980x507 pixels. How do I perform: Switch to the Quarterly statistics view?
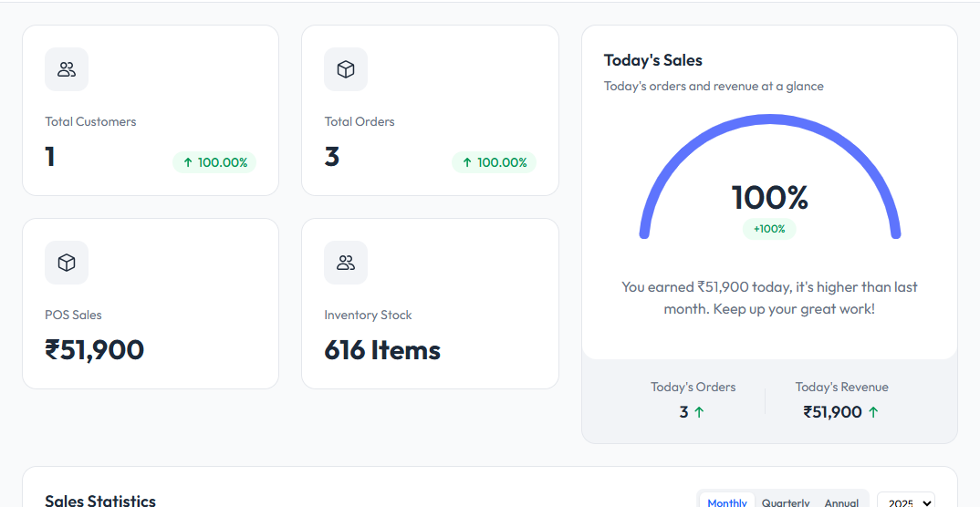click(786, 502)
